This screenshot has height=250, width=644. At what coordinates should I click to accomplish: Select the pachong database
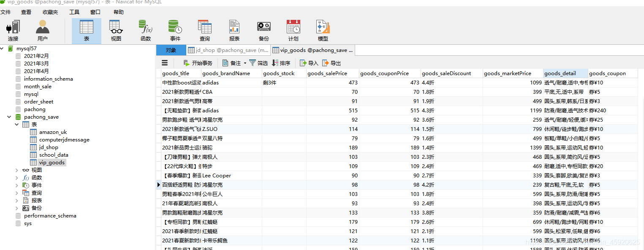click(x=35, y=109)
